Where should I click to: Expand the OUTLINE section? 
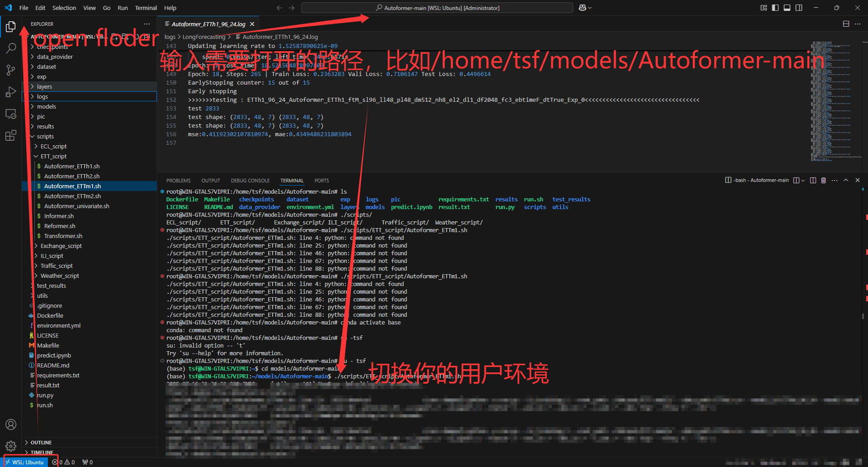[89, 443]
